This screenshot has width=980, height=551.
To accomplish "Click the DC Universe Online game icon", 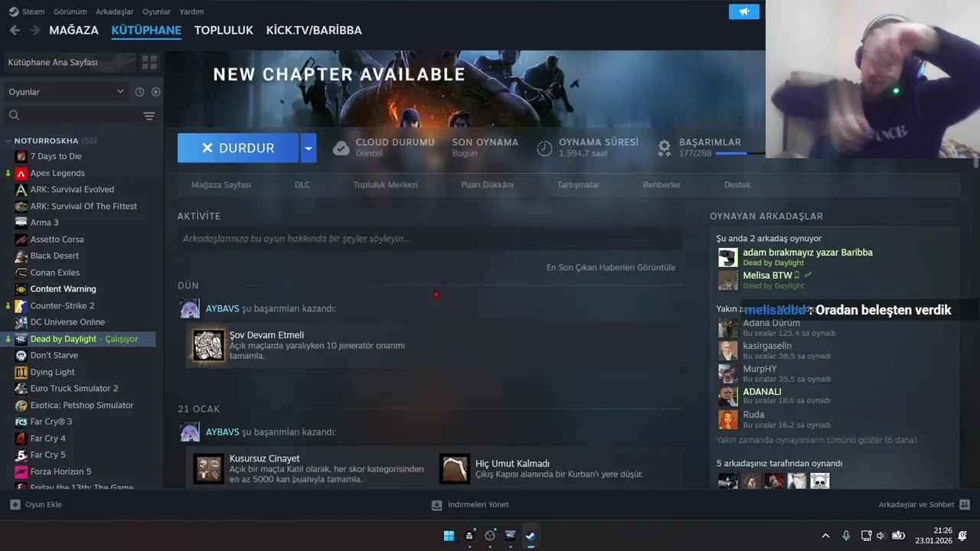I will [x=21, y=322].
